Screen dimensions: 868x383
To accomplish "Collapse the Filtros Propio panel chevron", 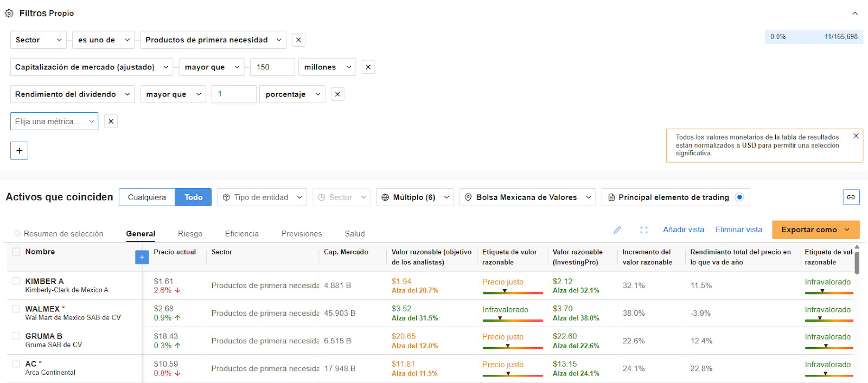I will [855, 13].
